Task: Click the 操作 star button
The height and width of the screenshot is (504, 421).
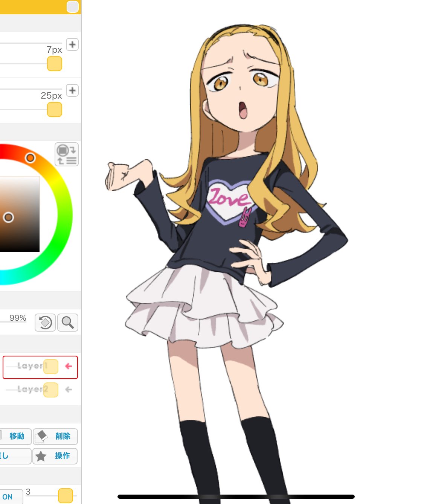Action: point(55,456)
